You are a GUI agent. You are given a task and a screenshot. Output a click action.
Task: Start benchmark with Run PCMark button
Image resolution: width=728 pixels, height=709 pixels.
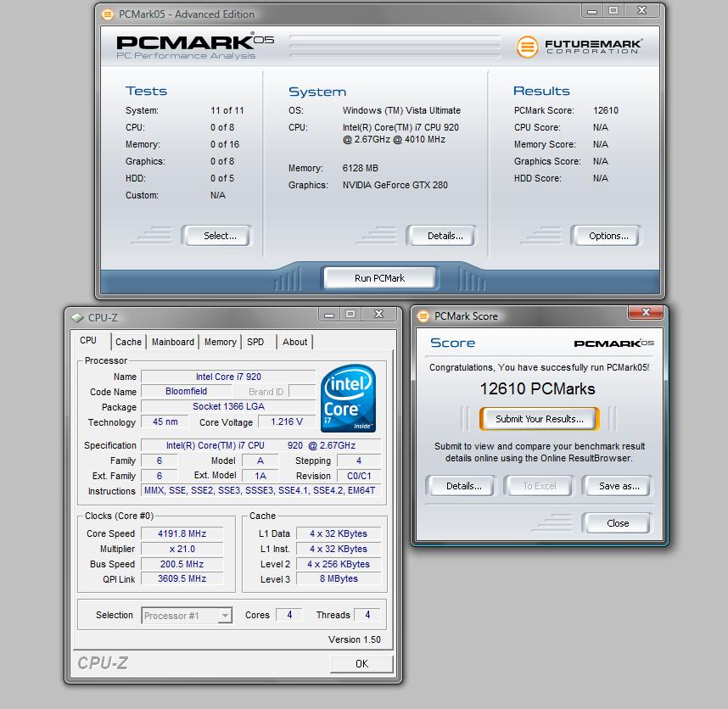(380, 278)
